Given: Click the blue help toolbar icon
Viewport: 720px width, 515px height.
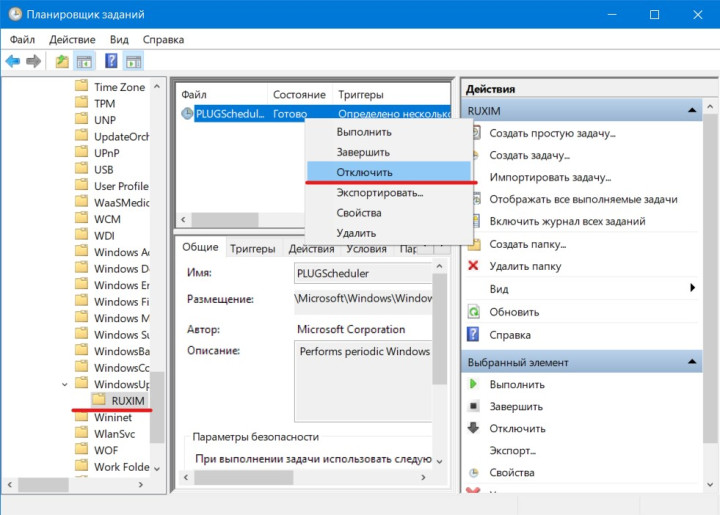Looking at the screenshot, I should 111,62.
